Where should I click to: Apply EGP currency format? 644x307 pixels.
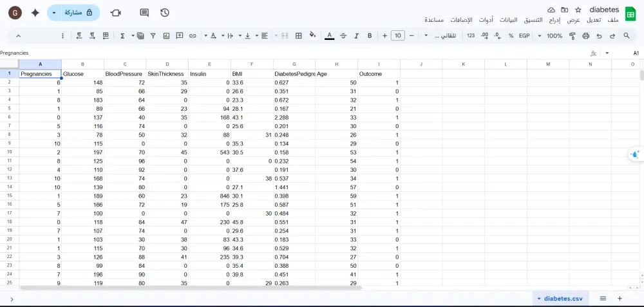(x=524, y=35)
